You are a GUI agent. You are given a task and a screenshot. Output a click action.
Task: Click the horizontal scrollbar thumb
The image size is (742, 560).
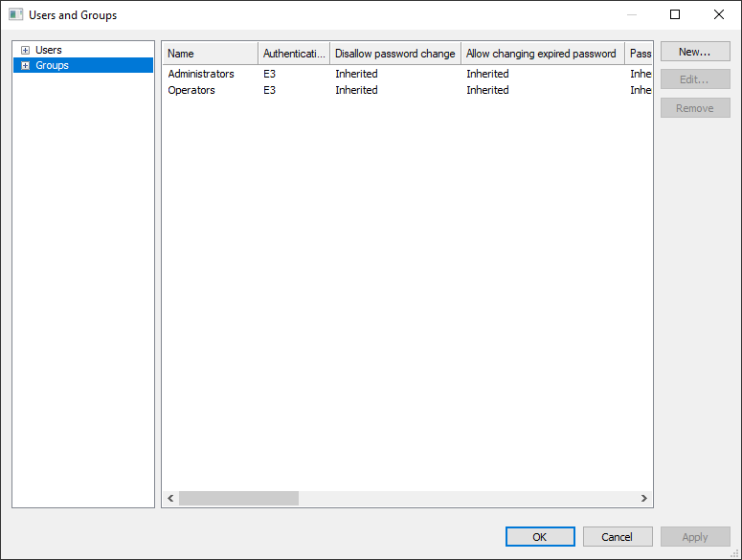238,499
